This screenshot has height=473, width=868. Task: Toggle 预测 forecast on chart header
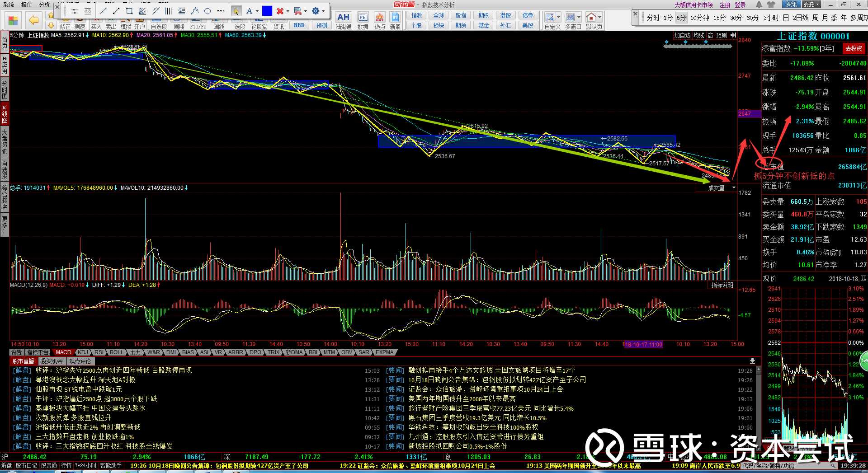[722, 35]
